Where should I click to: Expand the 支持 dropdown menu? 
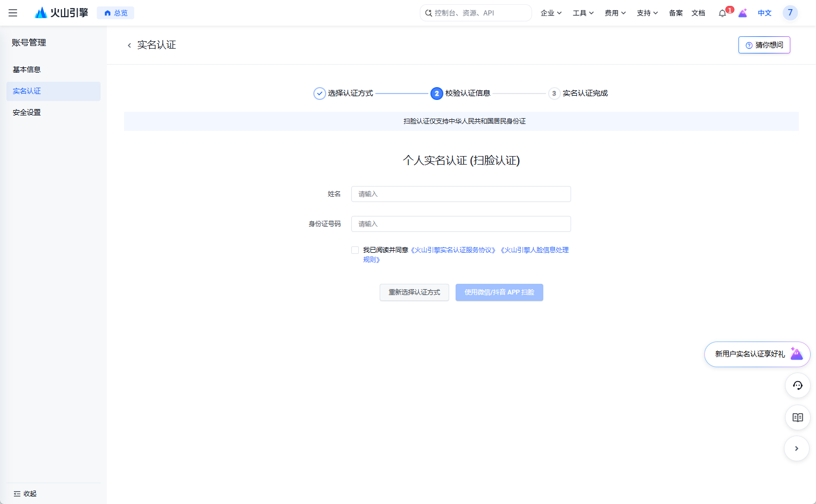(647, 13)
